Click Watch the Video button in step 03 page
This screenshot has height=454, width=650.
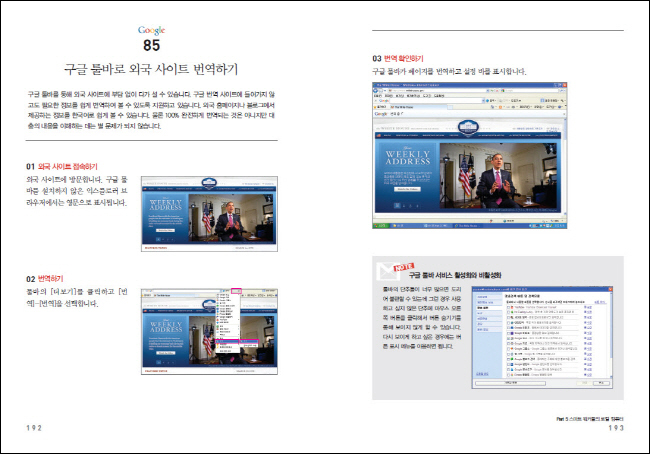[x=409, y=189]
